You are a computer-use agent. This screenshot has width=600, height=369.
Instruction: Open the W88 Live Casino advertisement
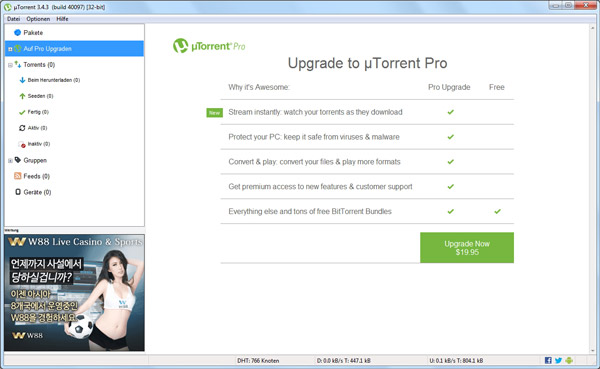[x=75, y=292]
